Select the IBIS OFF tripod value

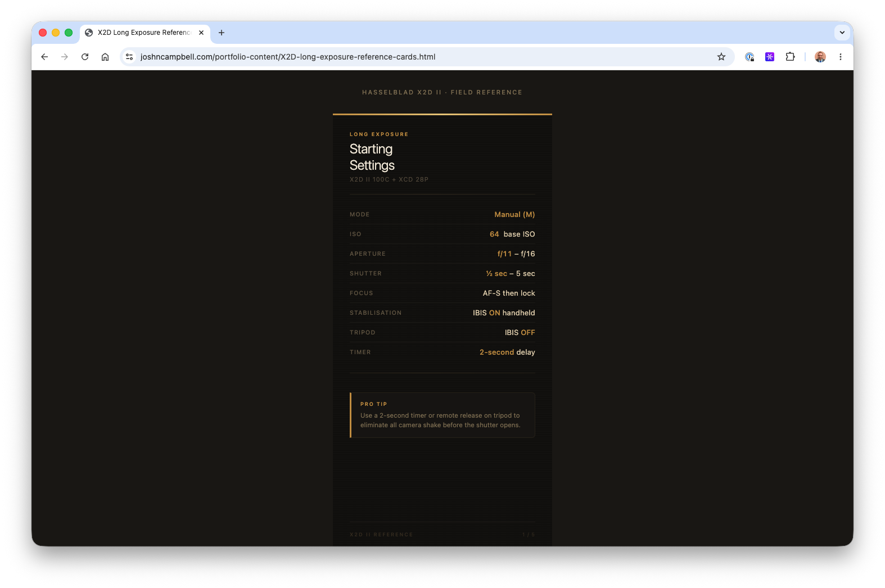pos(520,333)
